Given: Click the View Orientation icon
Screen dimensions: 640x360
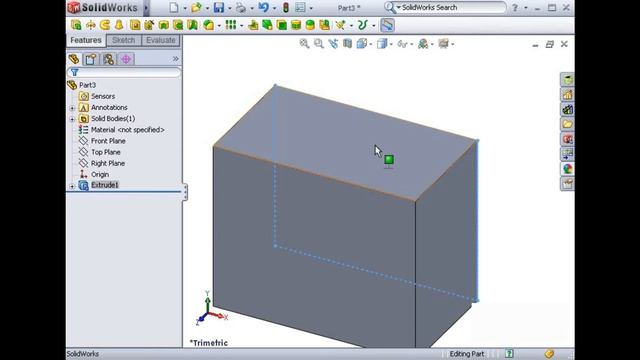Looking at the screenshot, I should tap(362, 44).
